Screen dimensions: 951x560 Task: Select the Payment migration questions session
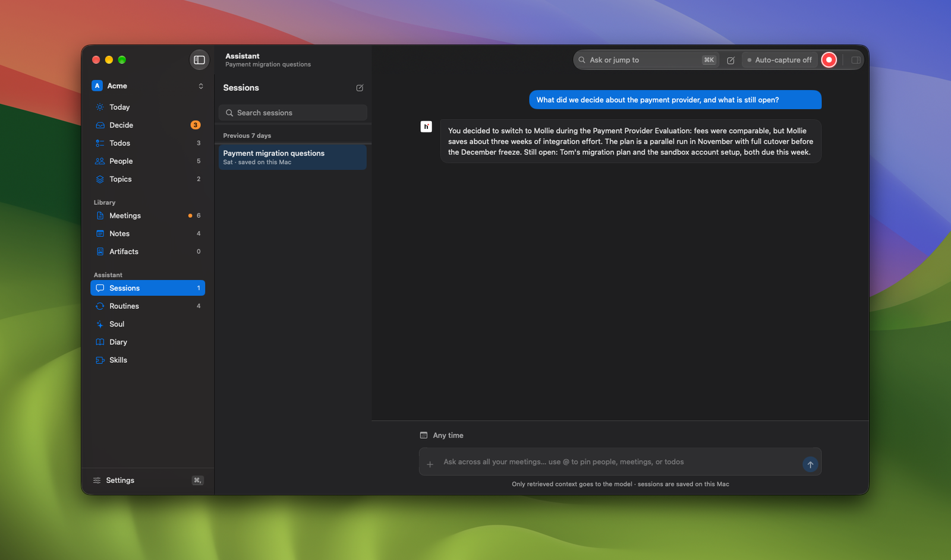tap(292, 157)
